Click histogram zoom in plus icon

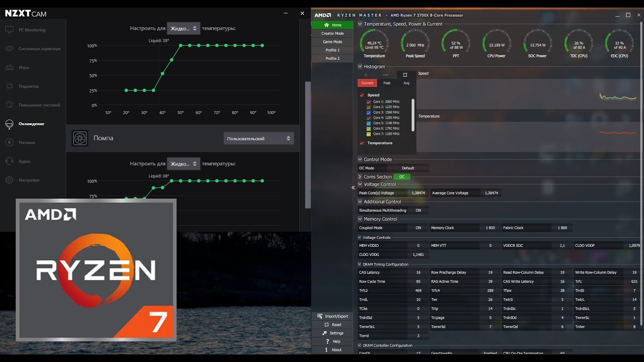point(366,75)
